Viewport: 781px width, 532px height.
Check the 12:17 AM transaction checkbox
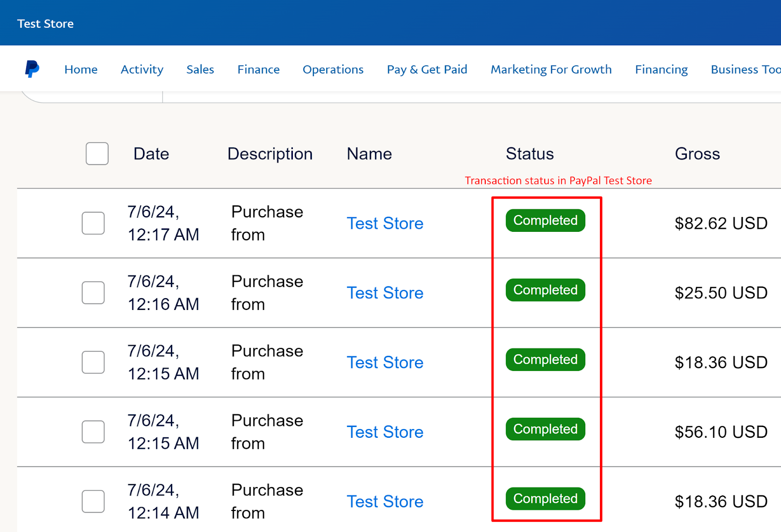tap(93, 223)
